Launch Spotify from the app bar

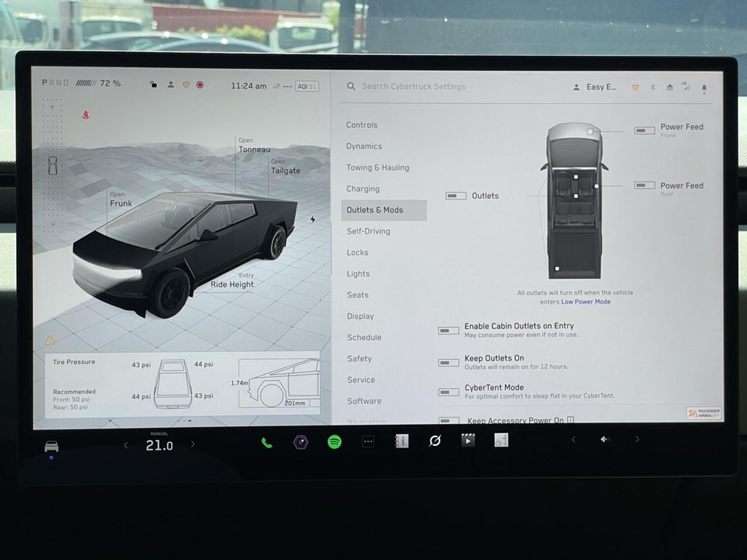click(334, 442)
